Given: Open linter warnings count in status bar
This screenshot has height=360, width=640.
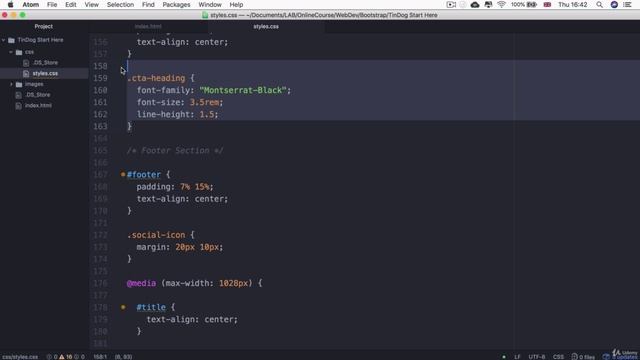Looking at the screenshot, I should (x=66, y=357).
